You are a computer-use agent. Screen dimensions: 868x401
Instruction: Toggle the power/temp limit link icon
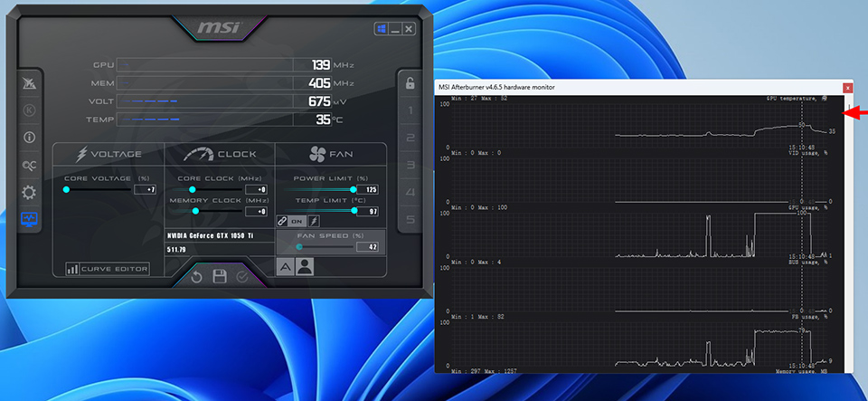(282, 221)
